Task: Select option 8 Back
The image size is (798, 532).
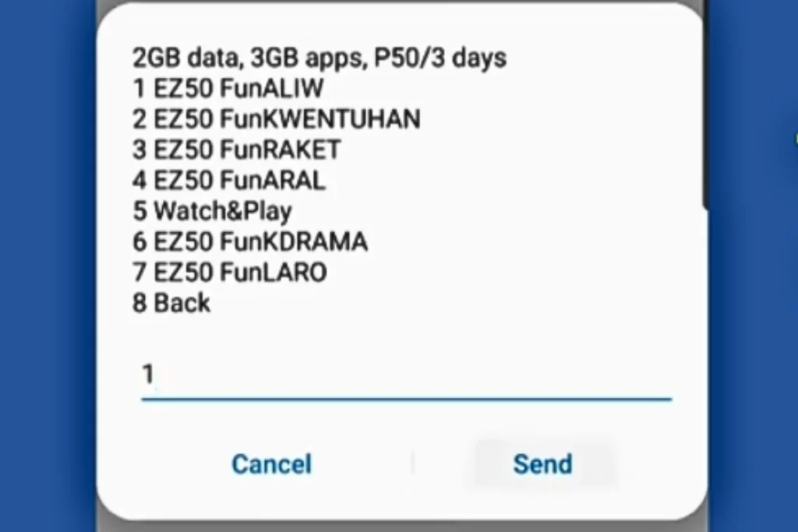Action: 174,303
